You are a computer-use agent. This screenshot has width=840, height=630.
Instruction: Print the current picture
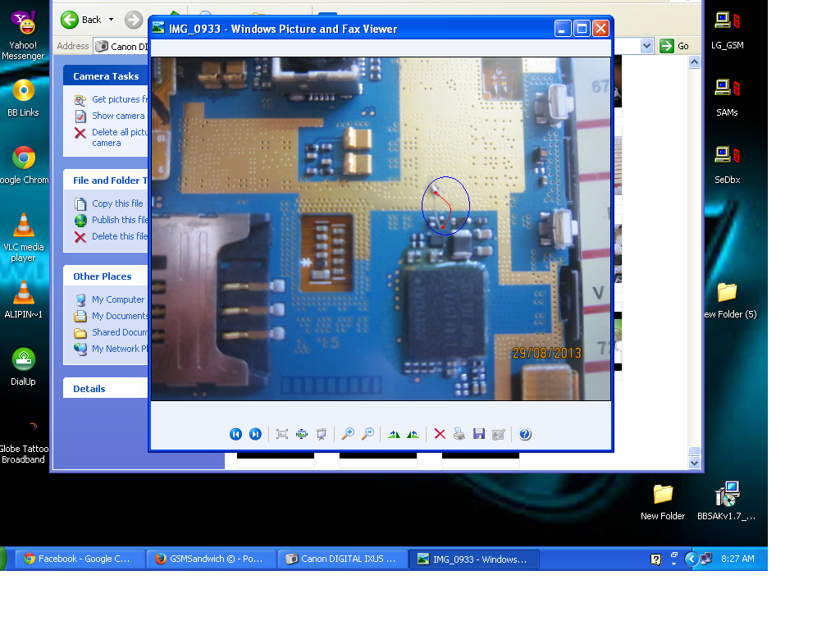tap(459, 434)
